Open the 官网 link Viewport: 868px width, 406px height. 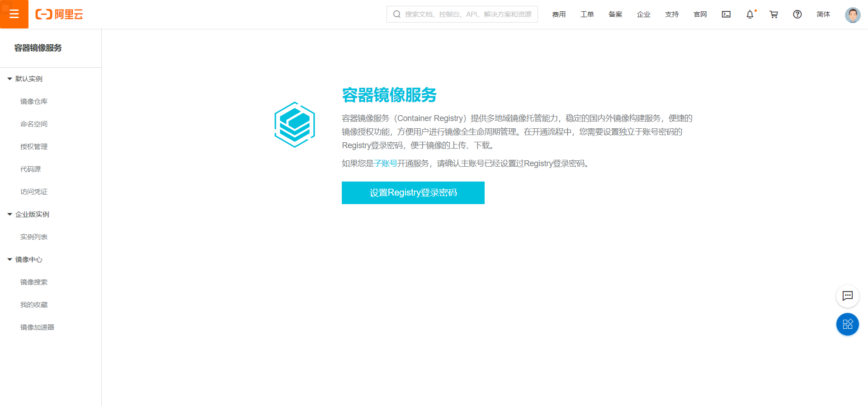point(700,14)
